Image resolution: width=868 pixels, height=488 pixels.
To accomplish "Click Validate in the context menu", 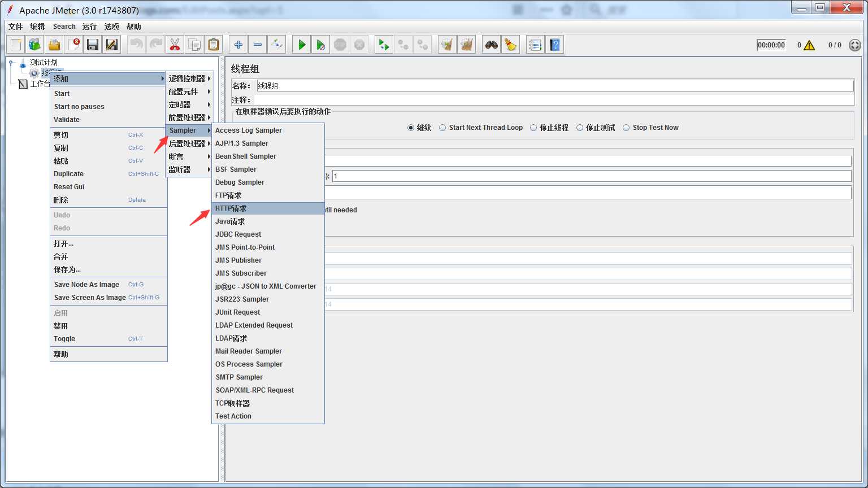I will pyautogui.click(x=108, y=120).
